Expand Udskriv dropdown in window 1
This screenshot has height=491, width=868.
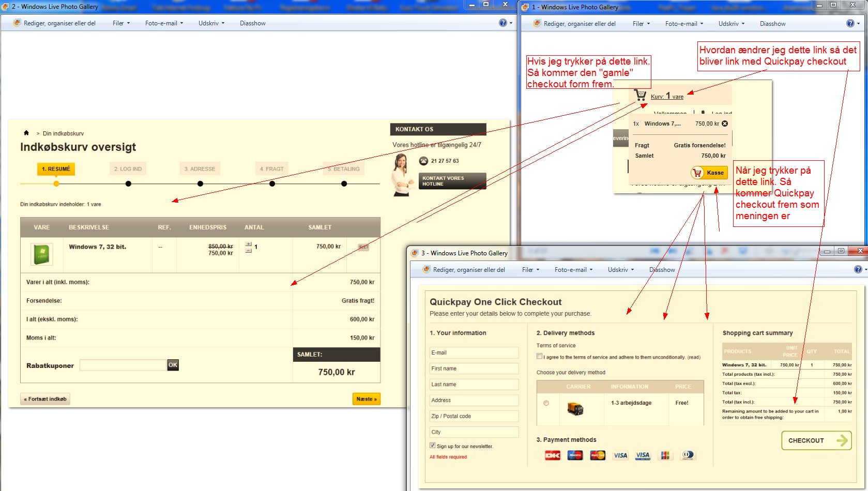pos(732,24)
